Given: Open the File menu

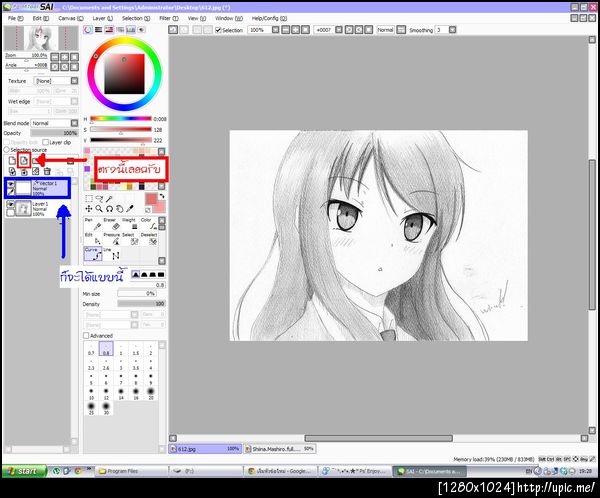Looking at the screenshot, I should pos(15,18).
